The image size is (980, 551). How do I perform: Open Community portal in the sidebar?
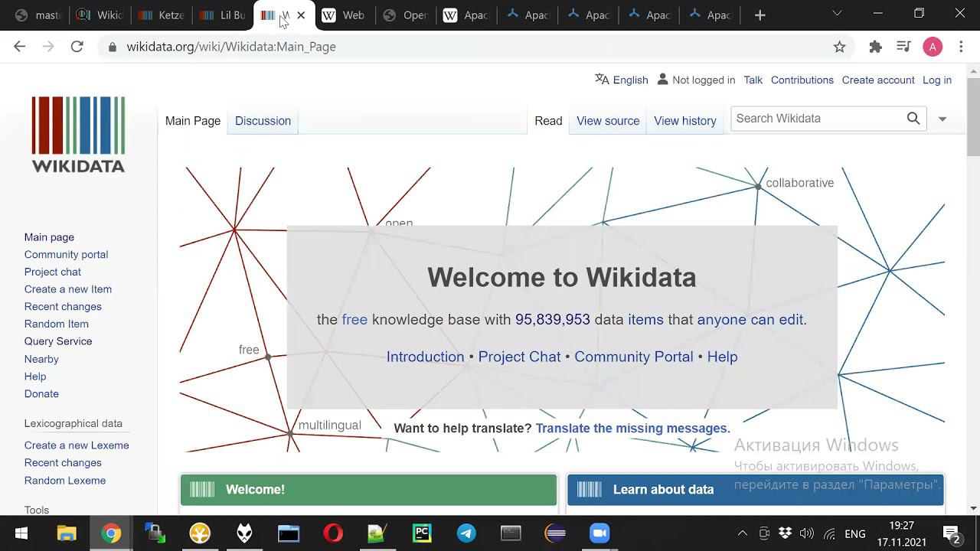click(66, 254)
